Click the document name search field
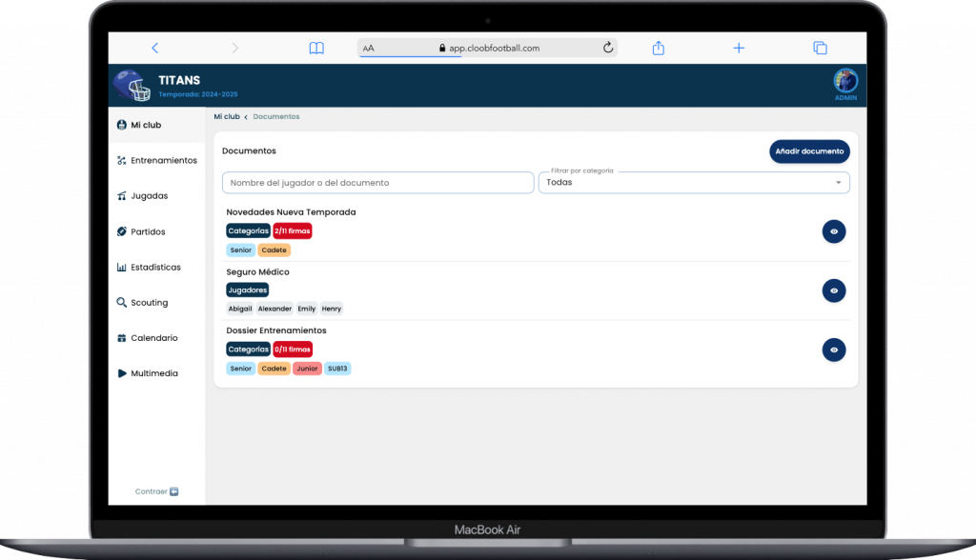The image size is (976, 560). coord(377,182)
